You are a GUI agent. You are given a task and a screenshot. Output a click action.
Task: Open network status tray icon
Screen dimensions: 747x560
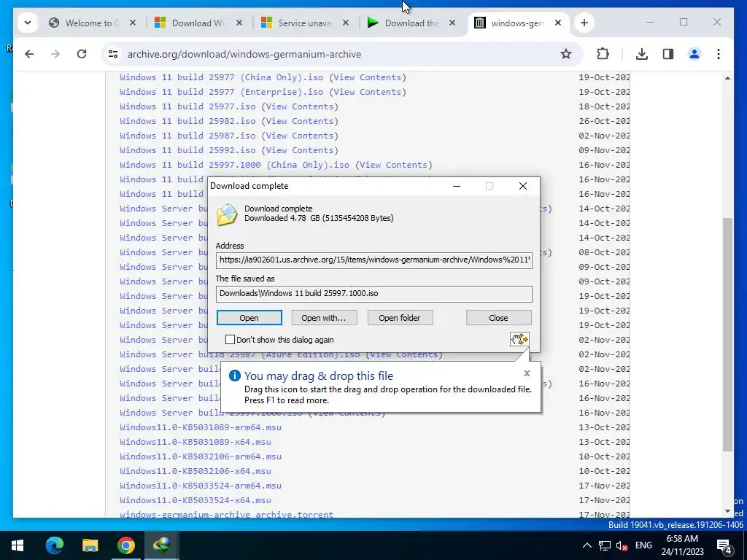pyautogui.click(x=605, y=545)
